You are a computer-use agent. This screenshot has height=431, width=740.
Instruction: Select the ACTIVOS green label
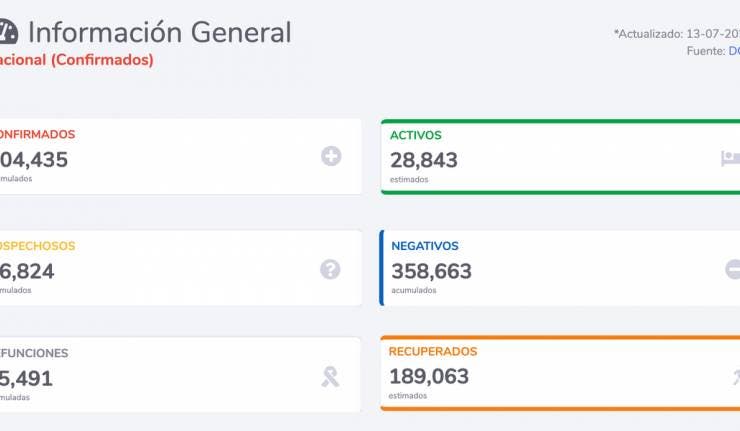click(x=416, y=135)
